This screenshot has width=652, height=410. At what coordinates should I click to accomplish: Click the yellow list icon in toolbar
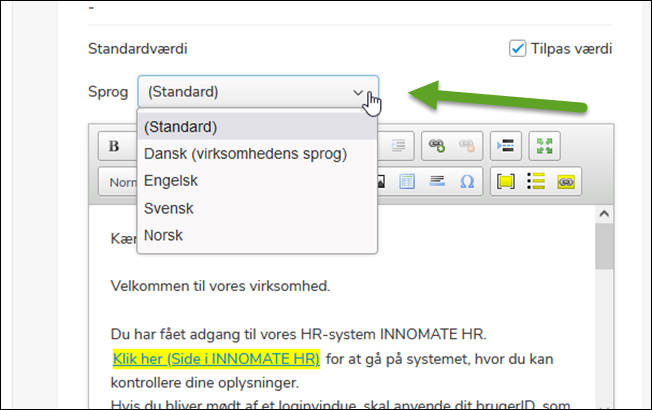point(536,183)
